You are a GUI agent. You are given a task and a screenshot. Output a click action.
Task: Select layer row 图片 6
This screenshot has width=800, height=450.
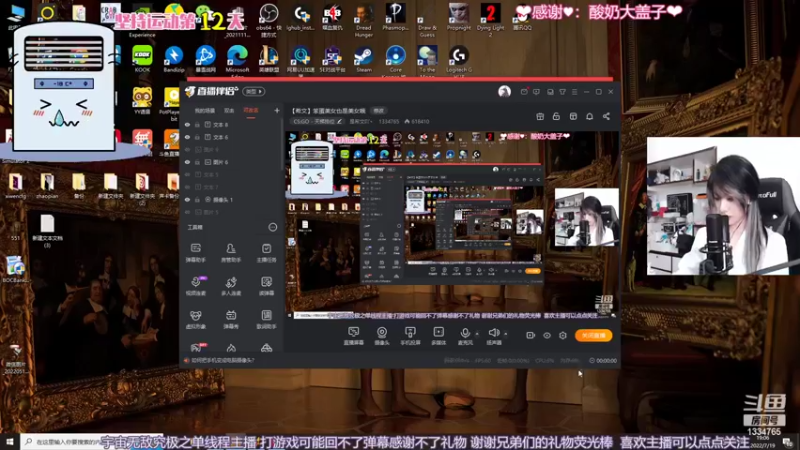point(232,162)
